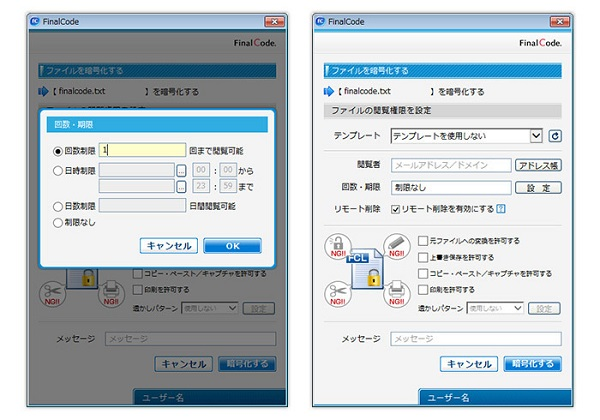Click the padlock NG icon in right window
The width and height of the screenshot is (600, 420).
pos(337,246)
